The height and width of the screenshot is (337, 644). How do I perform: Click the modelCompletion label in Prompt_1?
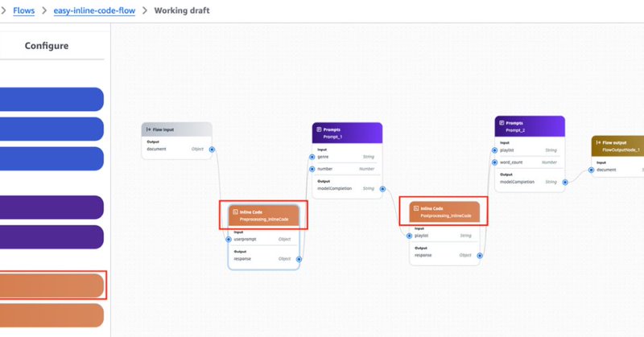(x=334, y=188)
